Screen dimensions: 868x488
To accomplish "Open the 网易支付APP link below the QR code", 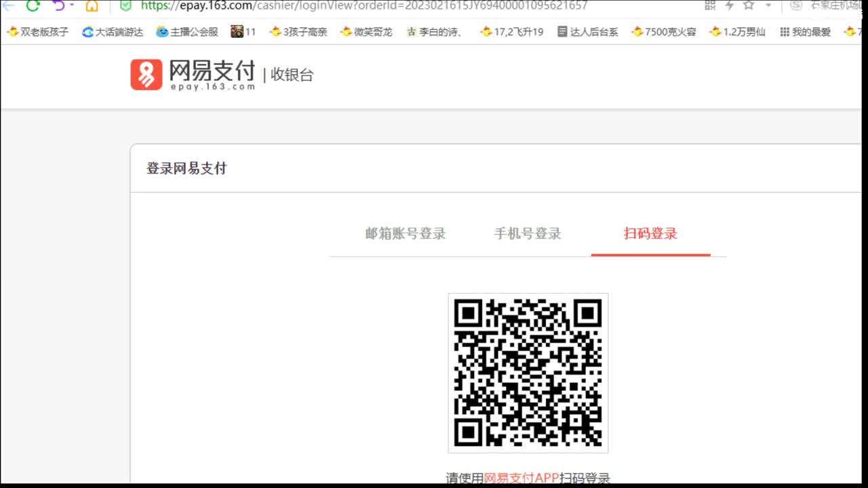I will click(x=521, y=479).
